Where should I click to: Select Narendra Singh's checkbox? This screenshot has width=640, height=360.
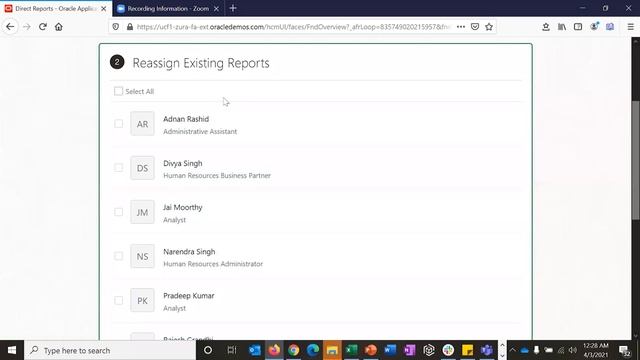[x=118, y=256]
